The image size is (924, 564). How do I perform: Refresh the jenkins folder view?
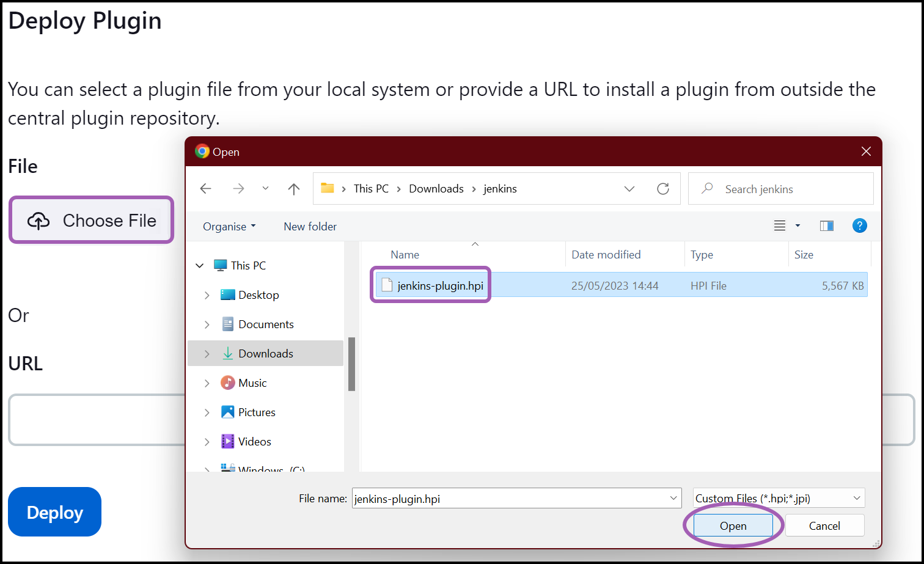(663, 188)
